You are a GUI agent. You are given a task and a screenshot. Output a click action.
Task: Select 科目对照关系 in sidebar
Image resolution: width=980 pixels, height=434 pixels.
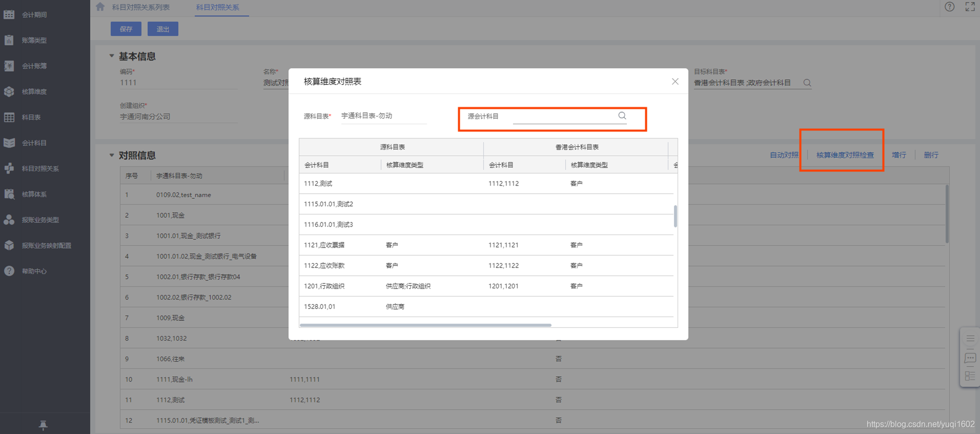coord(40,169)
